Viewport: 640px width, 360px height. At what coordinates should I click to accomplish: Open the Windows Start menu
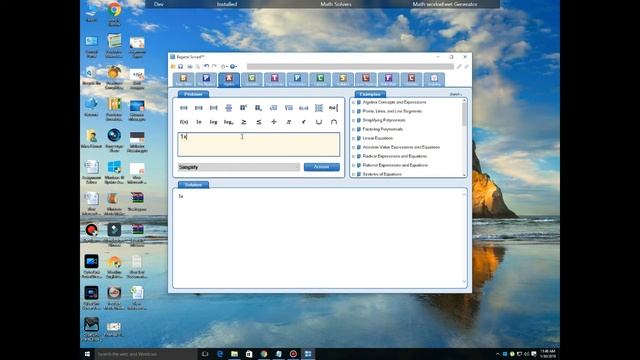87,354
